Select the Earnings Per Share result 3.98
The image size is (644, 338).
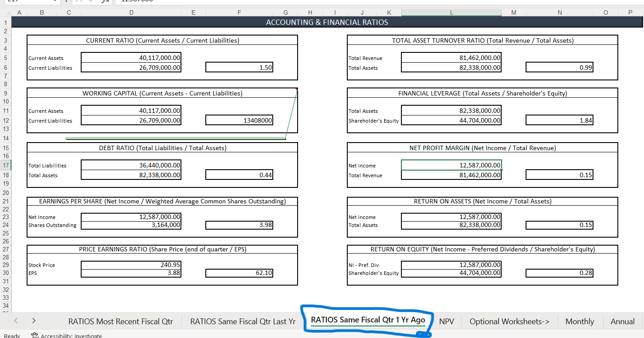click(x=239, y=225)
